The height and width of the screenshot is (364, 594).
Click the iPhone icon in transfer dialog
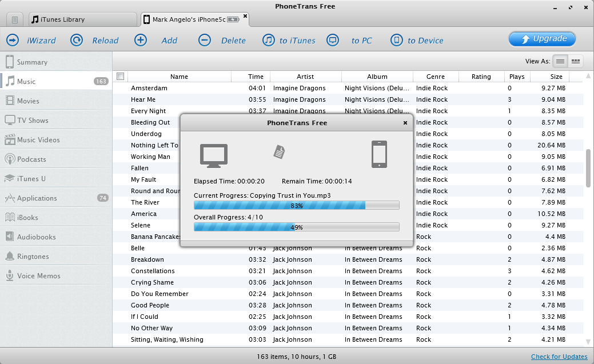379,154
